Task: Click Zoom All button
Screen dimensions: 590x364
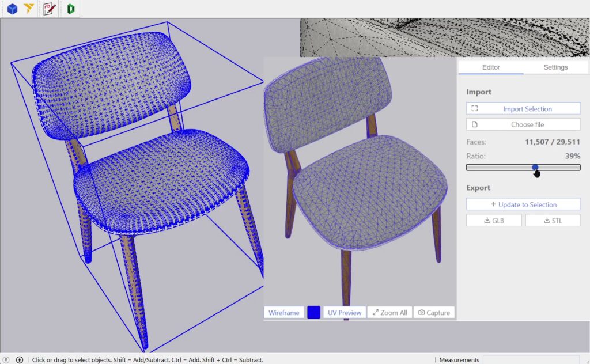Action: click(390, 313)
